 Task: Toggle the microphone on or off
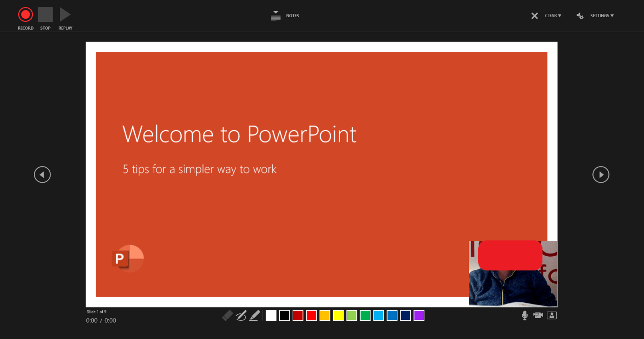(525, 315)
